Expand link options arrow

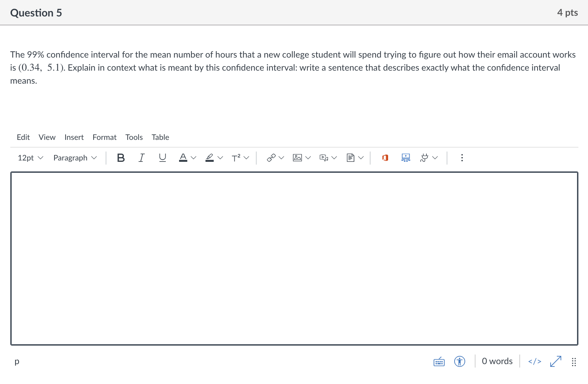(282, 158)
